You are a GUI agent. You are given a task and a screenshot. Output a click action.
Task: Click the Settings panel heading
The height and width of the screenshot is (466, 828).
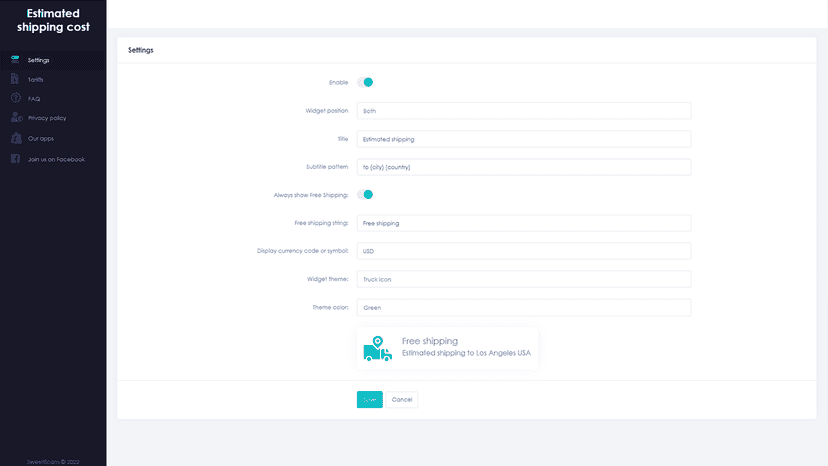(x=140, y=50)
